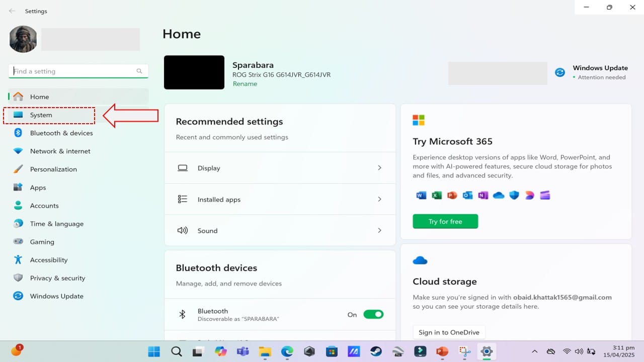The width and height of the screenshot is (644, 362).
Task: Click inside the Find a setting box
Action: coord(78,71)
